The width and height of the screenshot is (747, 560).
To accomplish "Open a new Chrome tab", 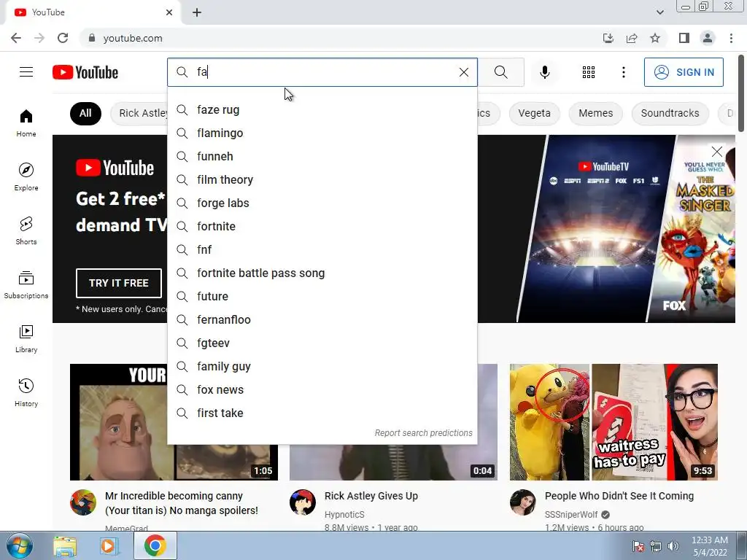I will [x=197, y=12].
